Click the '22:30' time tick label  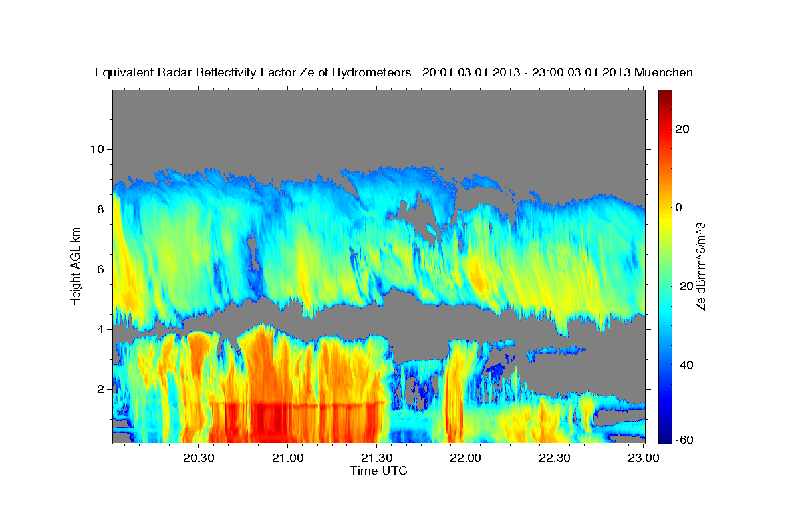coord(554,458)
